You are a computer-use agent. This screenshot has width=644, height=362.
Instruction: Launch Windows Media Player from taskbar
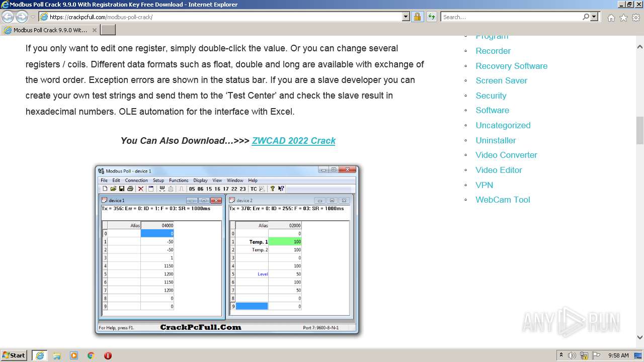click(x=74, y=355)
